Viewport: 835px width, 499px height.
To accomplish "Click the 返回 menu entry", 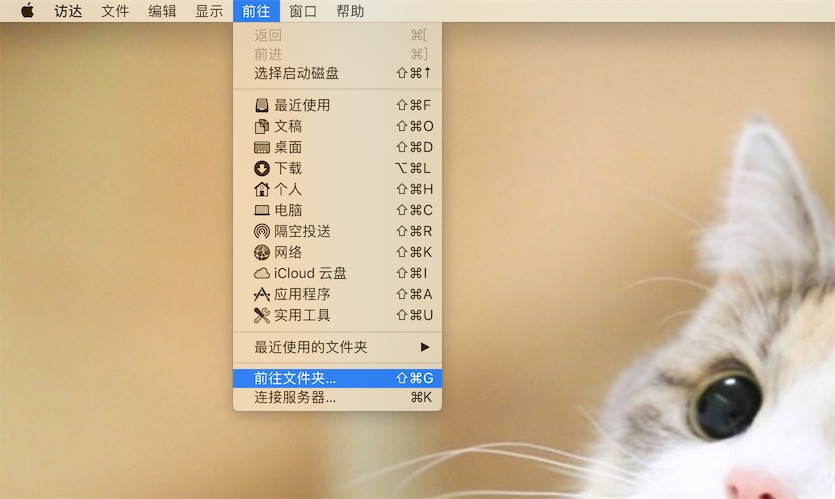I will pos(337,35).
